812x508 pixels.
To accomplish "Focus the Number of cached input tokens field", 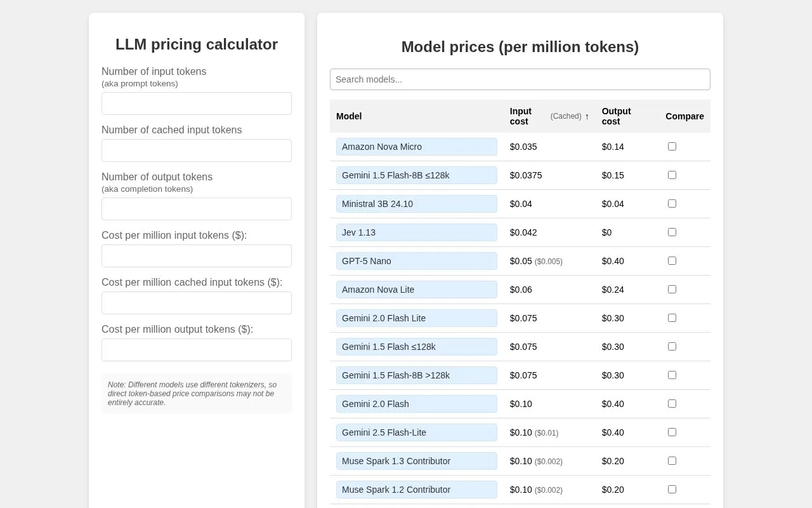I will tap(197, 150).
